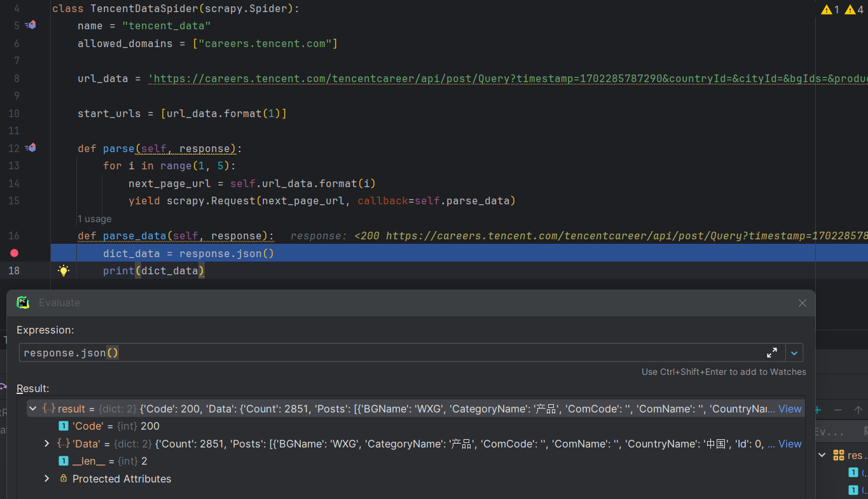Click the lock icon beside Protected Attributes

64,479
